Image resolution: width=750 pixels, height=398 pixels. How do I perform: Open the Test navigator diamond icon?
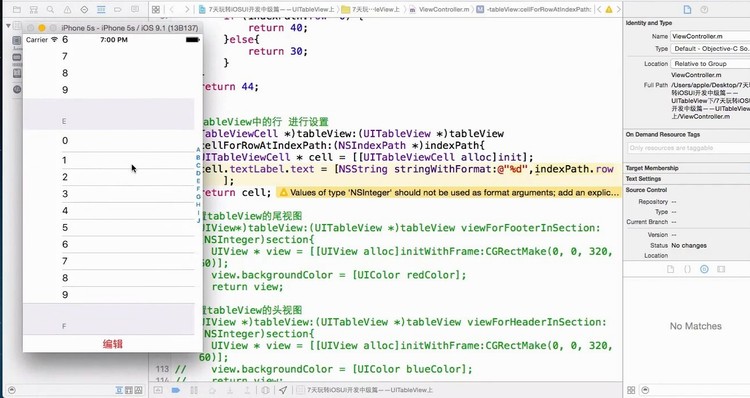tap(84, 9)
